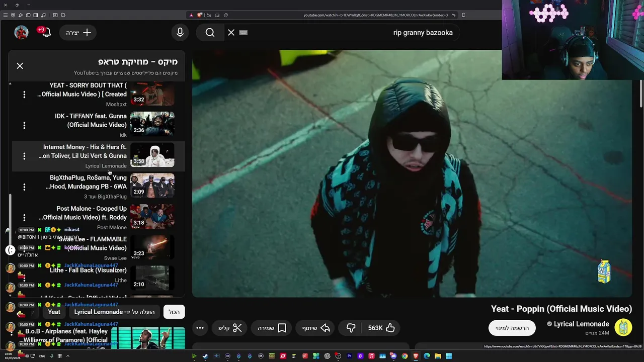Click the YouTube search magnifier button

(x=210, y=33)
